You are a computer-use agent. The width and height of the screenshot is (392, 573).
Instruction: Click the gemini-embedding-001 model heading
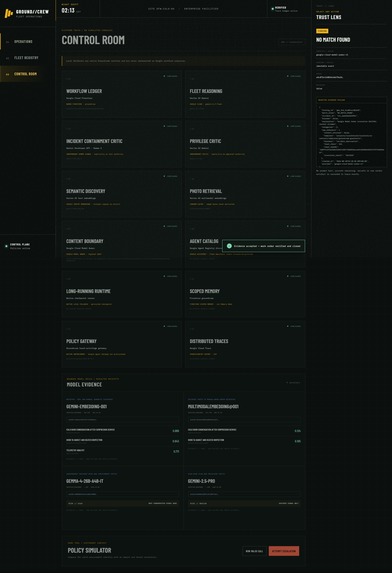click(x=86, y=406)
